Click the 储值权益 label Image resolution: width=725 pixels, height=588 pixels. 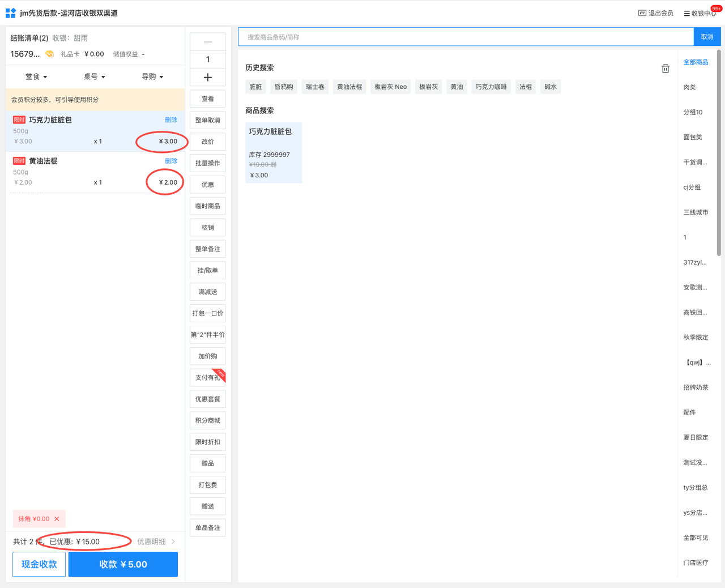(x=125, y=54)
